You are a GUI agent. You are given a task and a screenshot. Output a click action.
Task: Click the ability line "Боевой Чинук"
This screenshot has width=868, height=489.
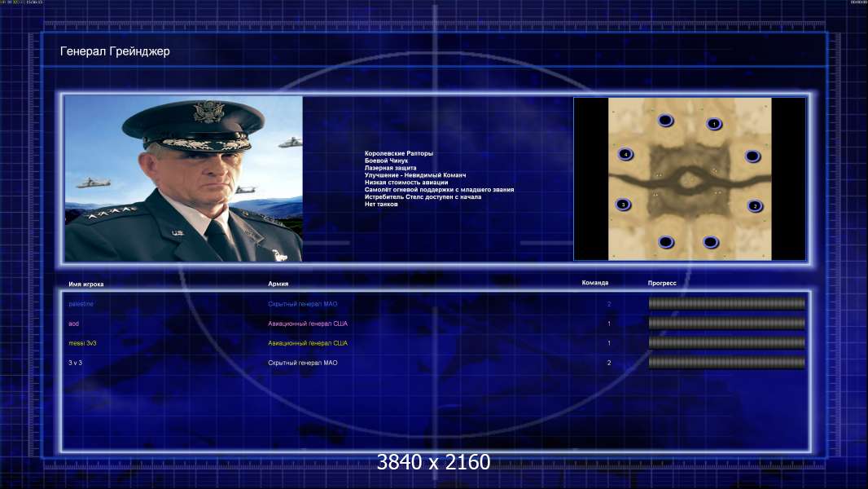click(x=387, y=161)
